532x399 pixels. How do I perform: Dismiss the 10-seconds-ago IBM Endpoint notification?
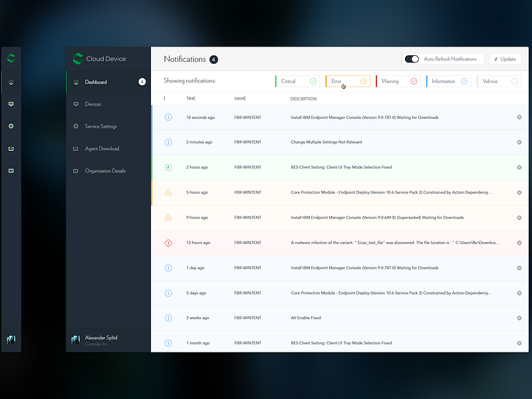[519, 117]
